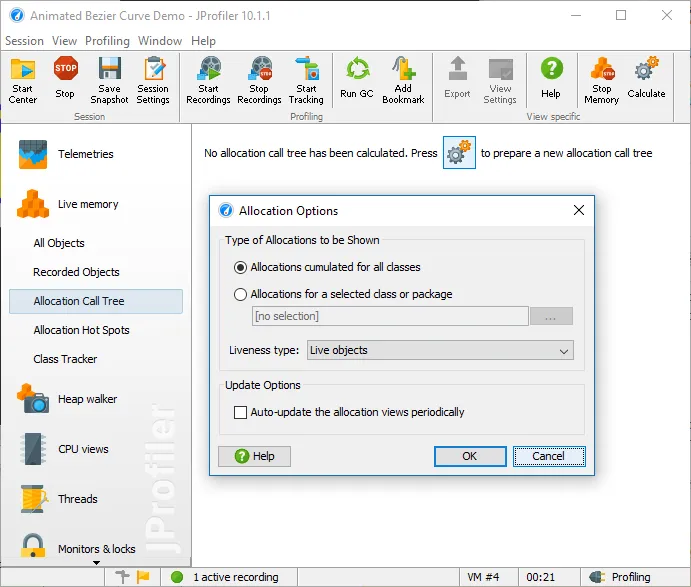The height and width of the screenshot is (587, 691).
Task: Click the pin icon in status bar
Action: (123, 576)
